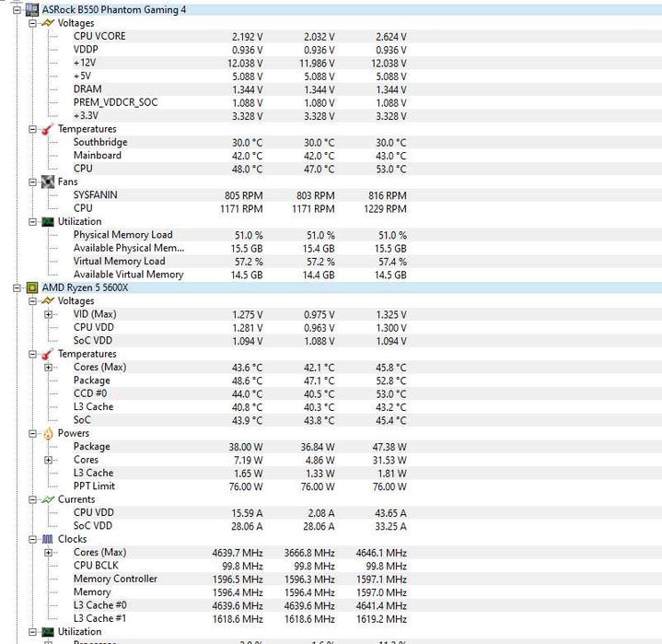Collapse the motherboard Utilization section
Screen dimensions: 662x644
point(32,222)
